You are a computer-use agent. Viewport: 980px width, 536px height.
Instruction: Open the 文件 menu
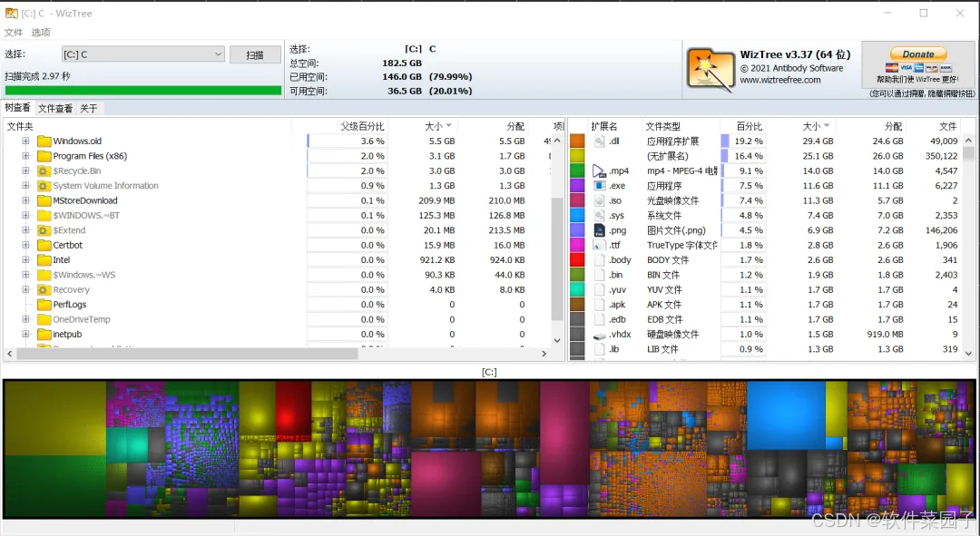coord(13,33)
